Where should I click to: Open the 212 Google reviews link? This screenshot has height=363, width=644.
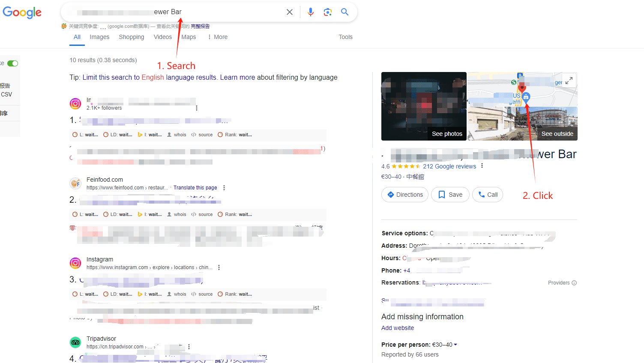(449, 166)
